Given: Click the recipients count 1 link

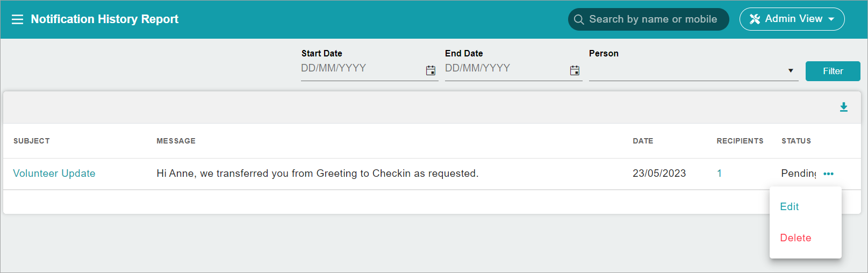Looking at the screenshot, I should pyautogui.click(x=719, y=174).
